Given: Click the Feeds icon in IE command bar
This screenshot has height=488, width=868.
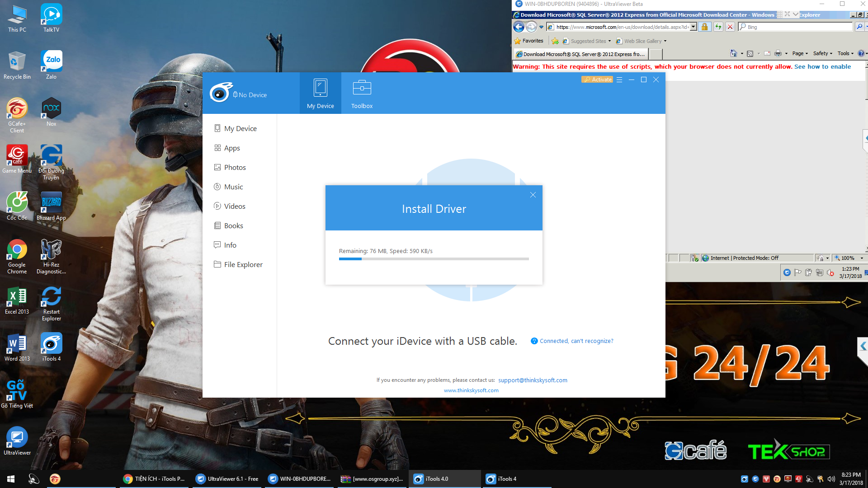Looking at the screenshot, I should [750, 53].
